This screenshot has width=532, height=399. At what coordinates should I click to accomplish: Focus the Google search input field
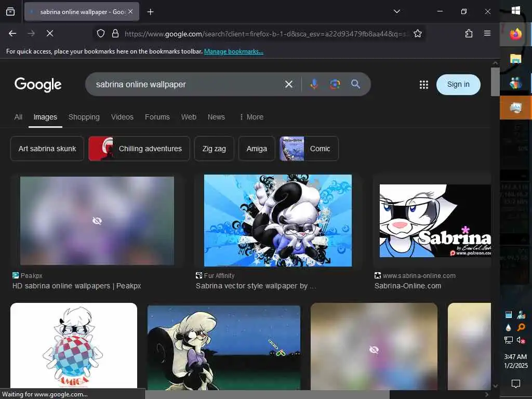tap(187, 84)
